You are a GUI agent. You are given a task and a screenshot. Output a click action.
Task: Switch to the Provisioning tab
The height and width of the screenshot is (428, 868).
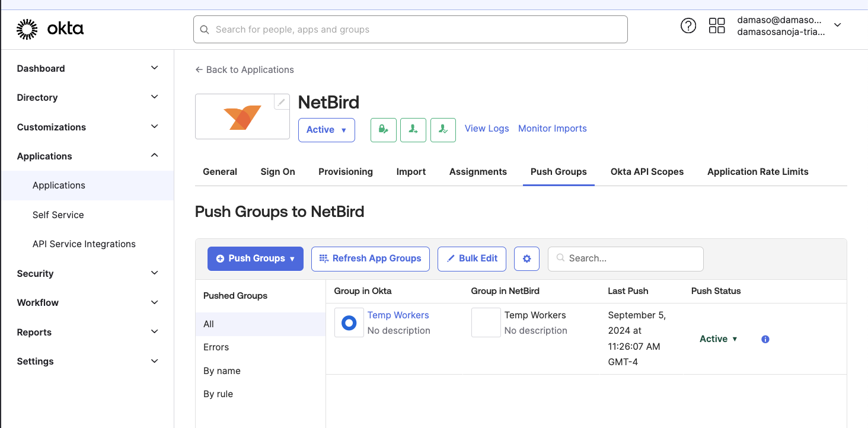(346, 171)
